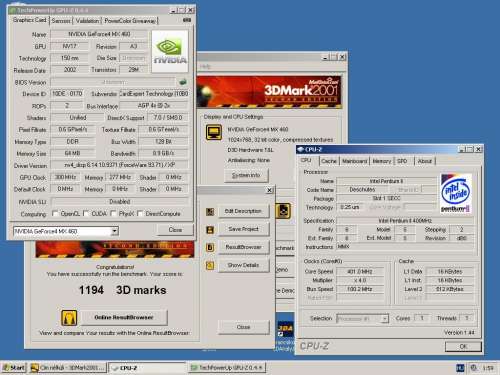Click the NVIDIA logo in GPU-Z
Image resolution: width=500 pixels, height=375 pixels.
170,52
